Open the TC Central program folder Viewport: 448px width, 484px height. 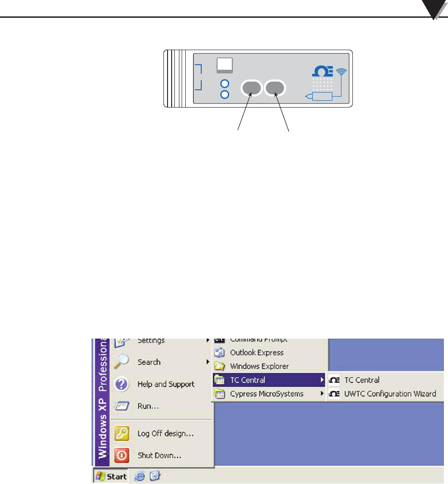[x=269, y=380]
